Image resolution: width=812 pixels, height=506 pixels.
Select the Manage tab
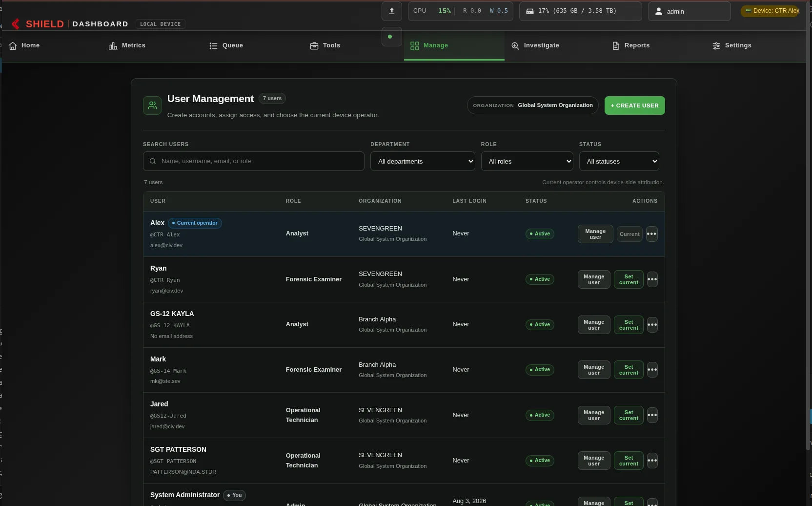coord(454,45)
